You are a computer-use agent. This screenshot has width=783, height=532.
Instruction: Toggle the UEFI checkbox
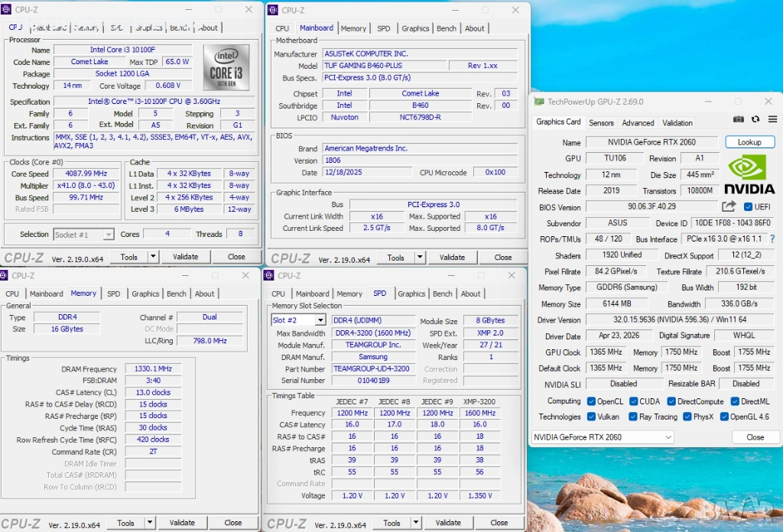[748, 206]
